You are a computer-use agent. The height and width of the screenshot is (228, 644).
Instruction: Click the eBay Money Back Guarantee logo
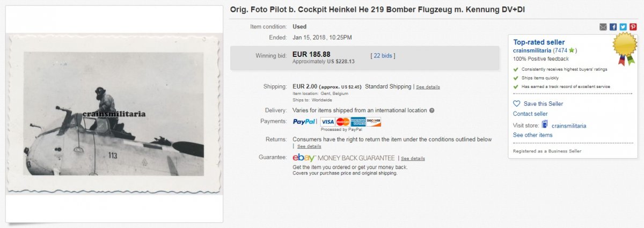(x=343, y=158)
